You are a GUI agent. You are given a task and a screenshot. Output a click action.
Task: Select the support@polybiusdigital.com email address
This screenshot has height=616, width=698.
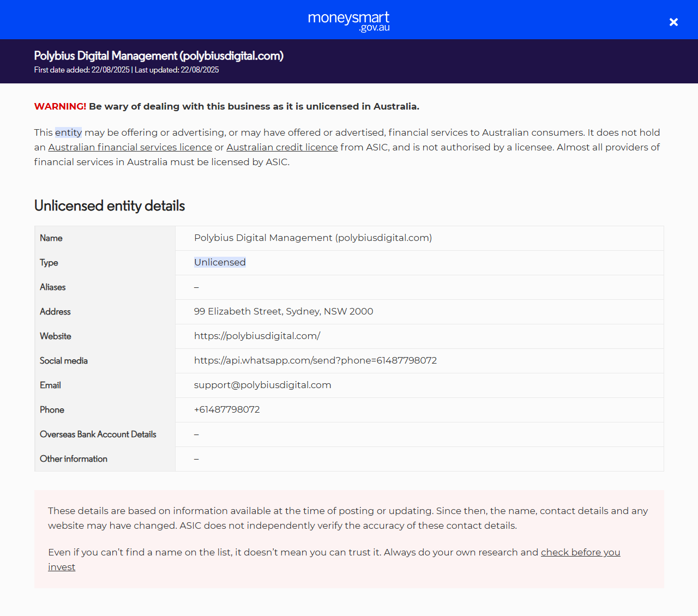point(262,385)
